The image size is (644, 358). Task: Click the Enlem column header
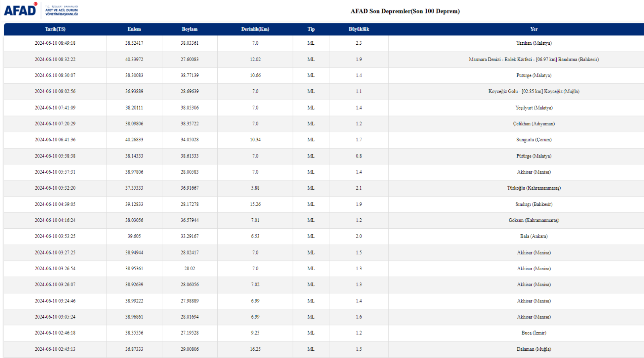(134, 29)
